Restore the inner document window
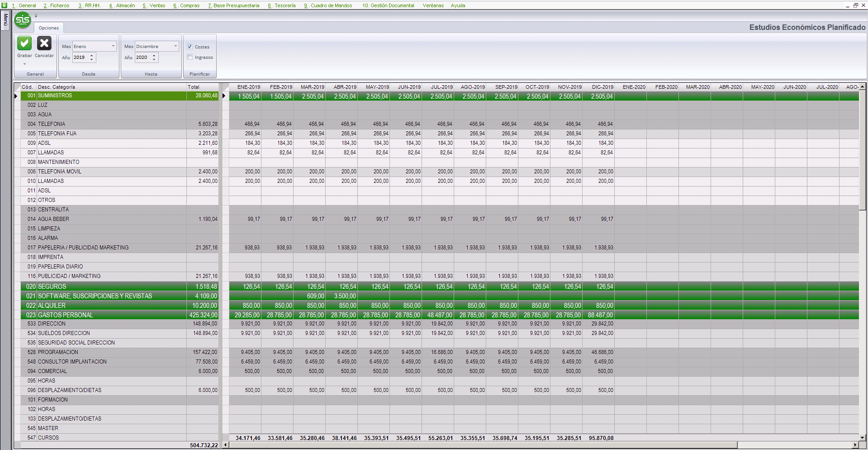This screenshot has width=868, height=450. pyautogui.click(x=856, y=5)
